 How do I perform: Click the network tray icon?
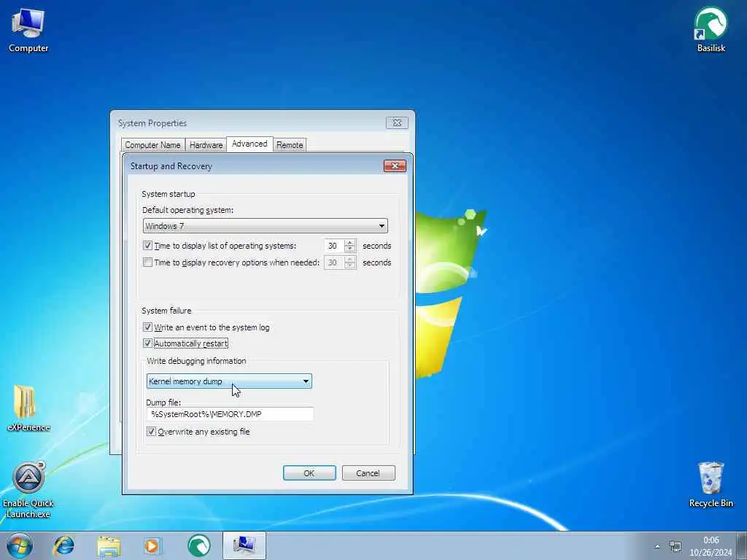[x=675, y=546]
